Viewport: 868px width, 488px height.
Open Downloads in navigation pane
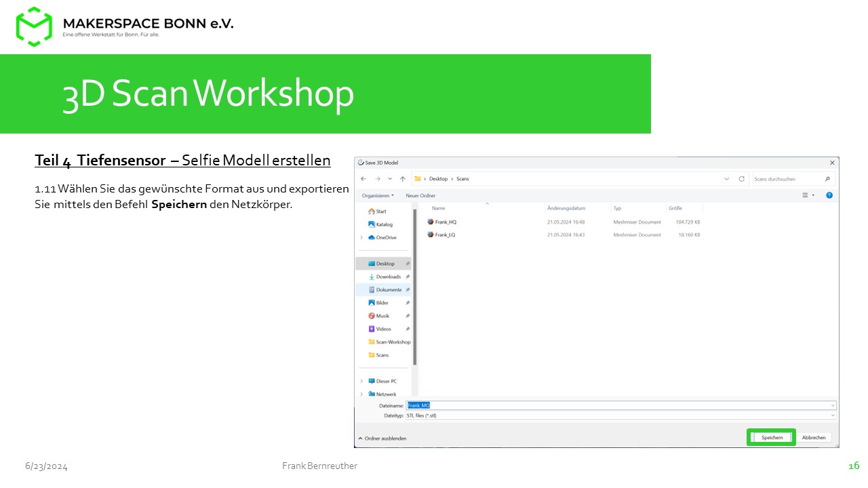point(383,277)
